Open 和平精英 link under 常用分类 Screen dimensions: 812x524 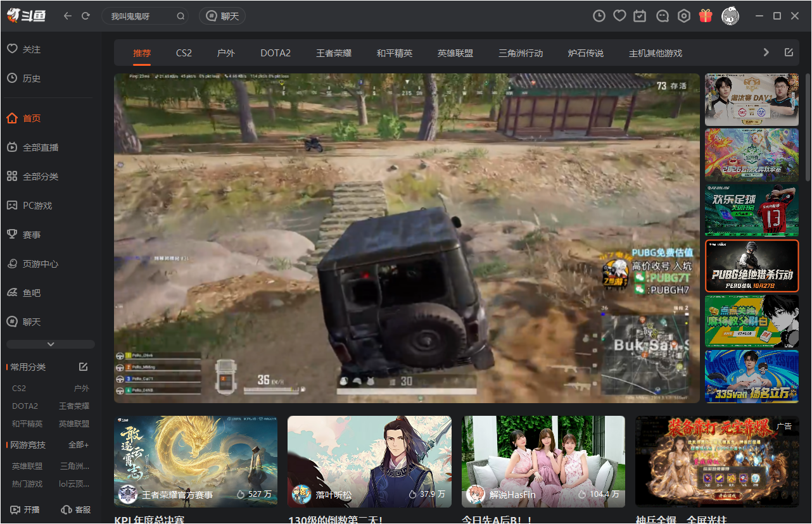tap(27, 424)
